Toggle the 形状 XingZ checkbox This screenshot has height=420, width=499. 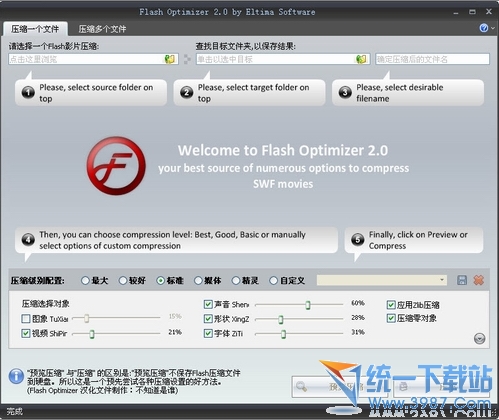pyautogui.click(x=208, y=319)
